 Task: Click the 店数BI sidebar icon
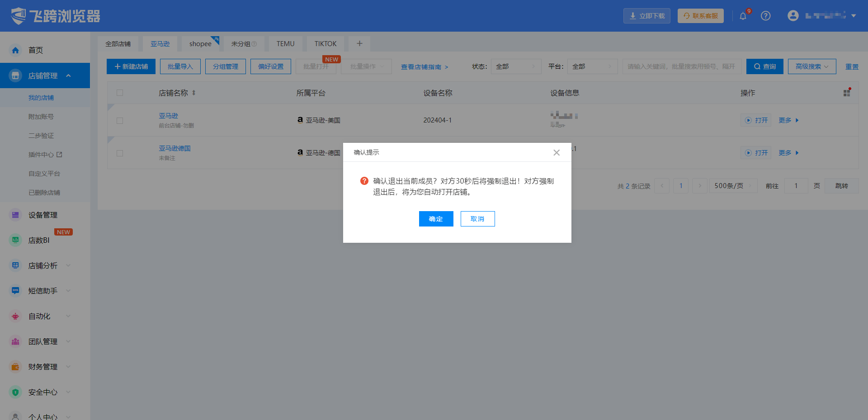pos(15,240)
